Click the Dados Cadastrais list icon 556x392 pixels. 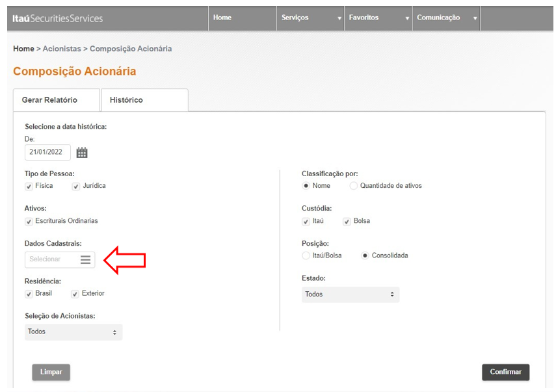85,259
